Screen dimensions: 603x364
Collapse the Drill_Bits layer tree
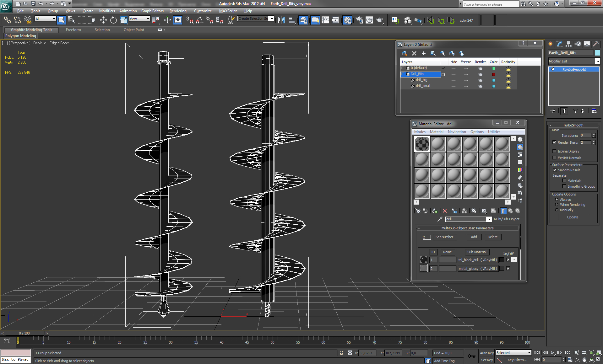[403, 74]
